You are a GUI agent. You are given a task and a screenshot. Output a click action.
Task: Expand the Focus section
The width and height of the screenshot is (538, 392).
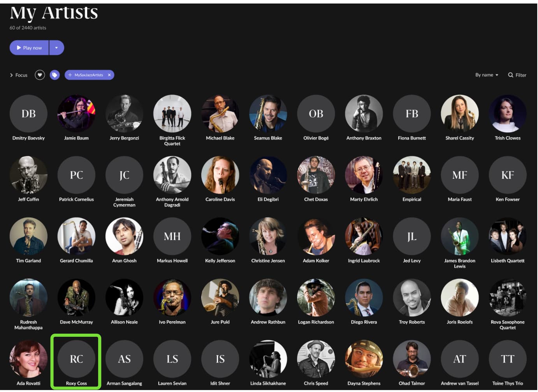19,75
